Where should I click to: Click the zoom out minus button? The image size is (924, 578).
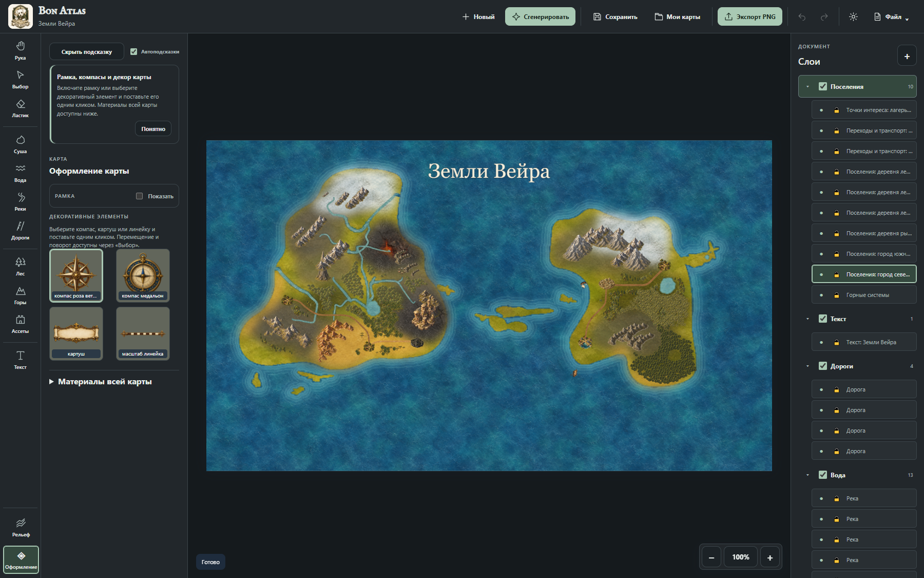pos(711,557)
